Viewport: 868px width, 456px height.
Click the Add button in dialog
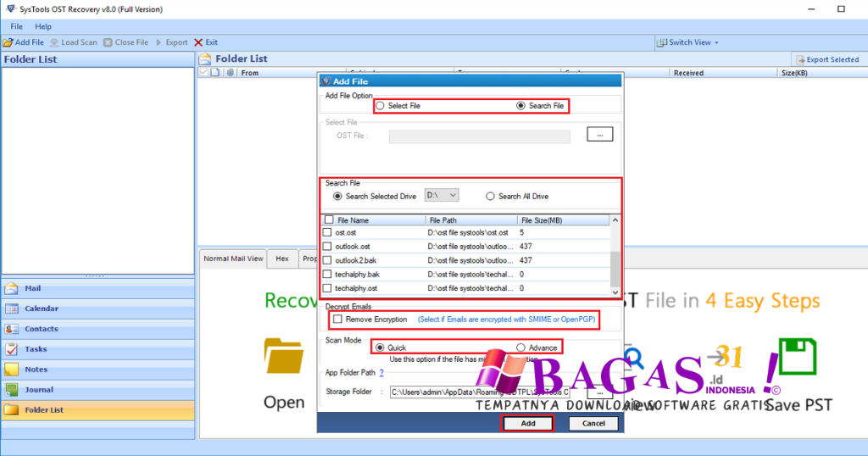point(528,423)
